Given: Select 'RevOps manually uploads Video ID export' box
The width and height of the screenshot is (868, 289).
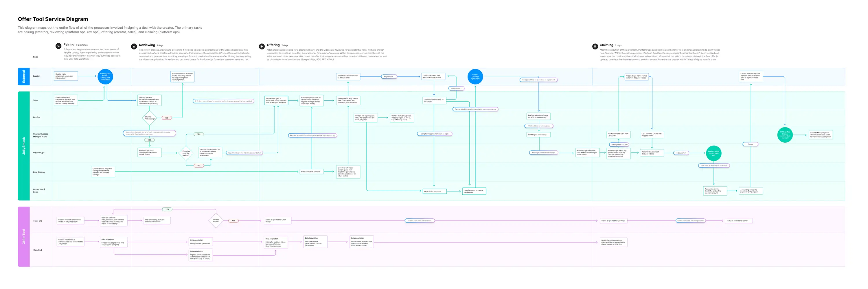Looking at the screenshot, I should pos(402,117).
